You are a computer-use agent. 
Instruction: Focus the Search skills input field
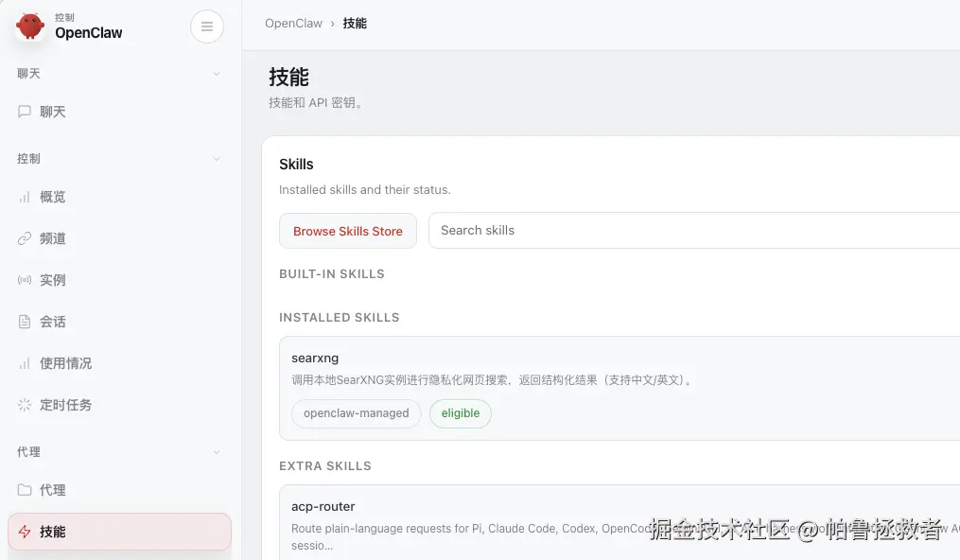point(694,230)
